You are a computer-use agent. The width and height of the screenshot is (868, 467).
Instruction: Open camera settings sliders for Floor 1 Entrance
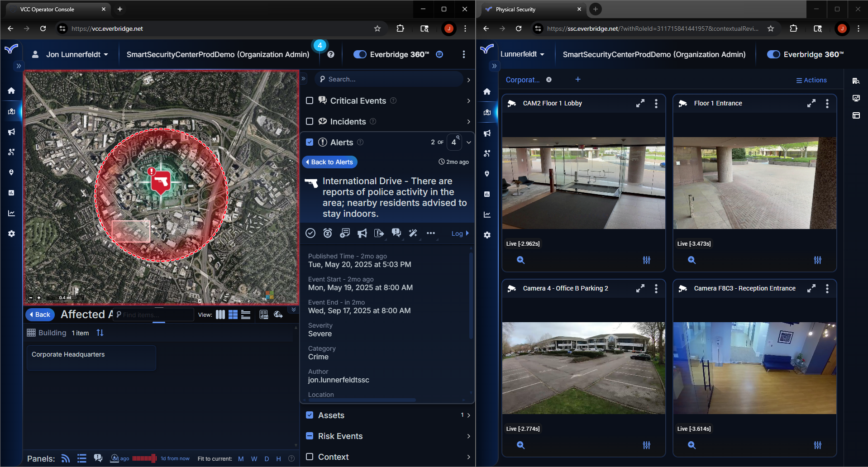817,260
